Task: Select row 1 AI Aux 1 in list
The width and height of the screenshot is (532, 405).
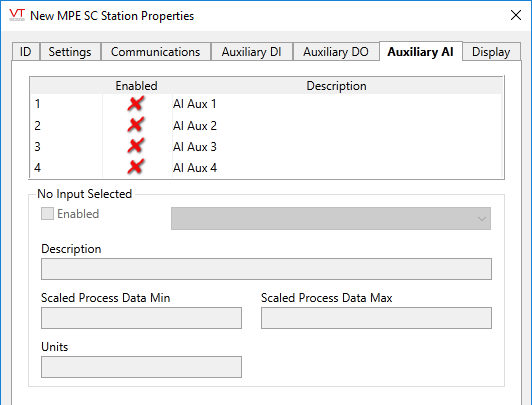Action: point(266,104)
